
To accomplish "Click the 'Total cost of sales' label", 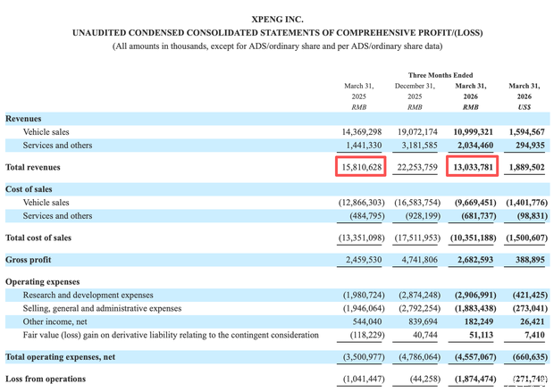I will pyautogui.click(x=38, y=238).
